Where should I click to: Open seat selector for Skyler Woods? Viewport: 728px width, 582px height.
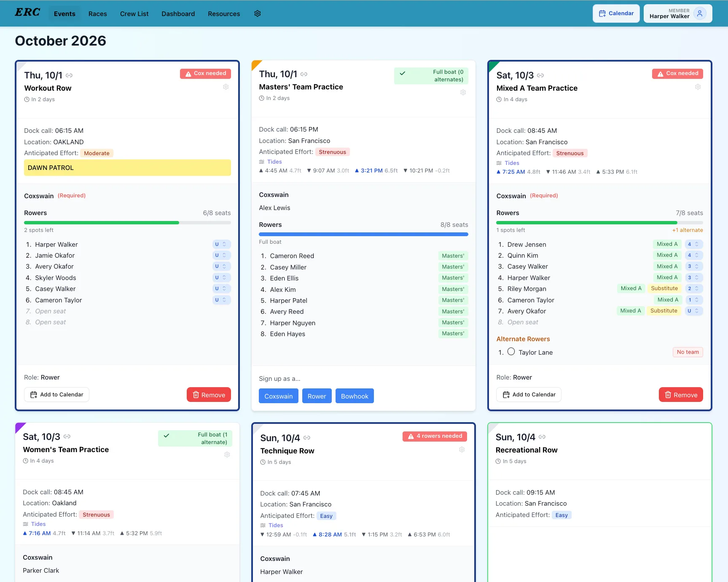point(221,278)
